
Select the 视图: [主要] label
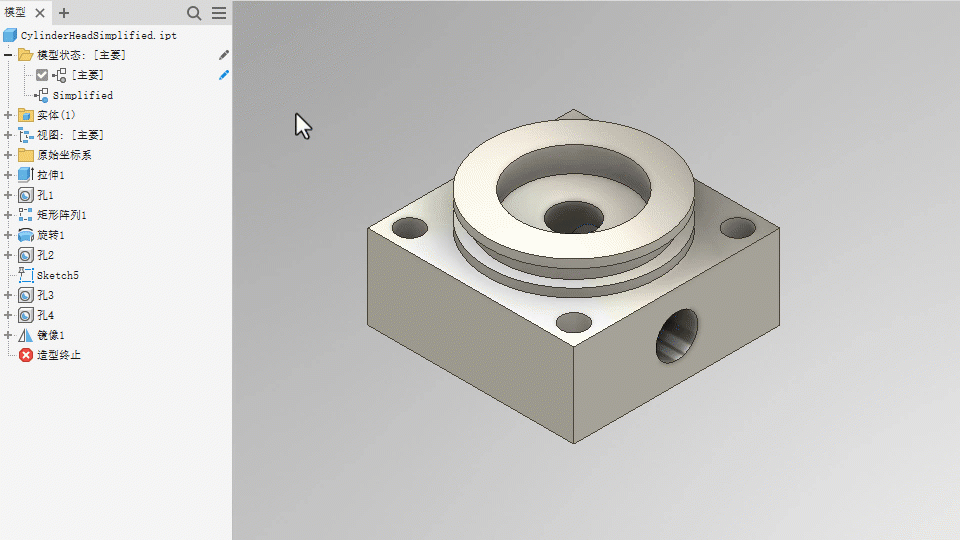tap(70, 135)
